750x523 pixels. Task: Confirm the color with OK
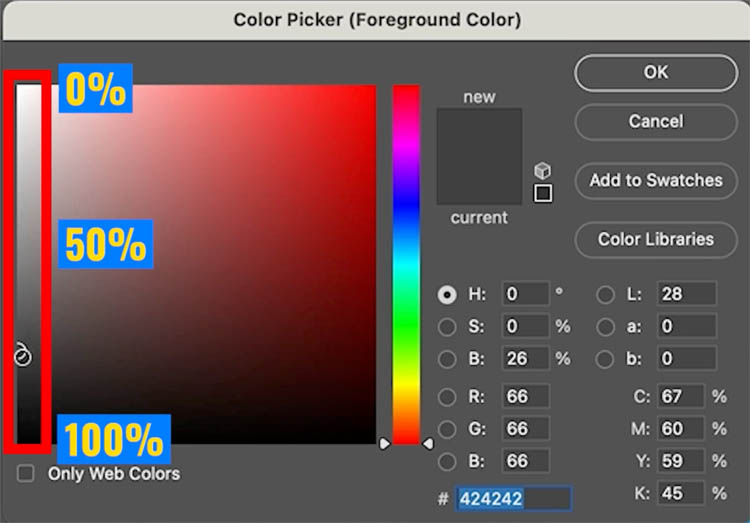click(x=656, y=73)
